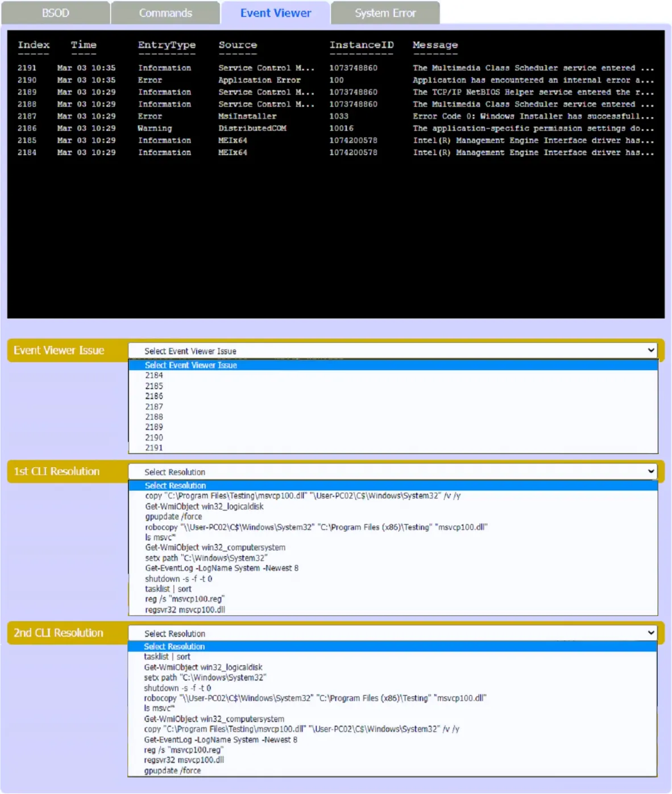Select shutdown -s -f -t 0 under 1st CLI Resolution
The image size is (672, 794).
tap(393, 579)
